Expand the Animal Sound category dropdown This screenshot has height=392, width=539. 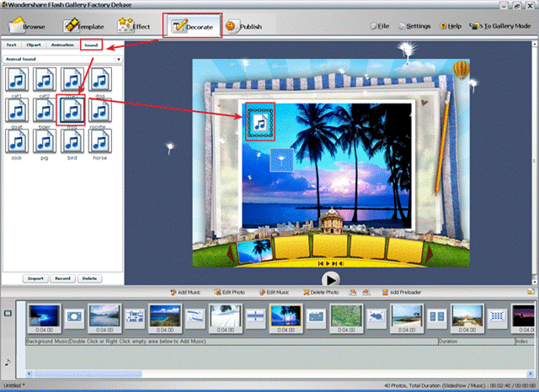(x=119, y=59)
